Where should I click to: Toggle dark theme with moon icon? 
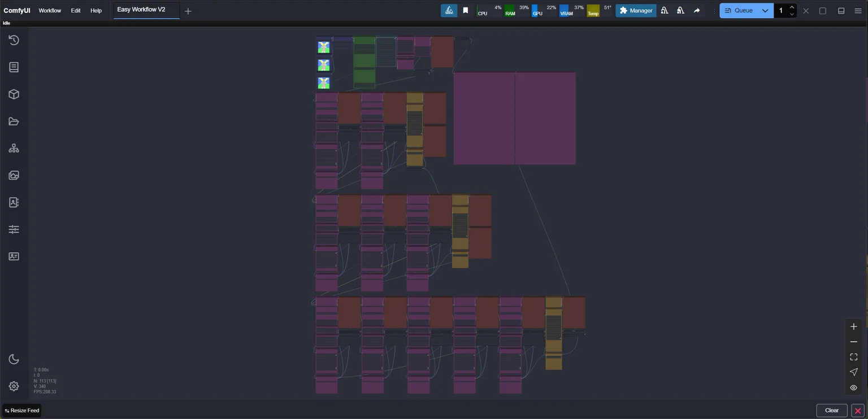[14, 360]
